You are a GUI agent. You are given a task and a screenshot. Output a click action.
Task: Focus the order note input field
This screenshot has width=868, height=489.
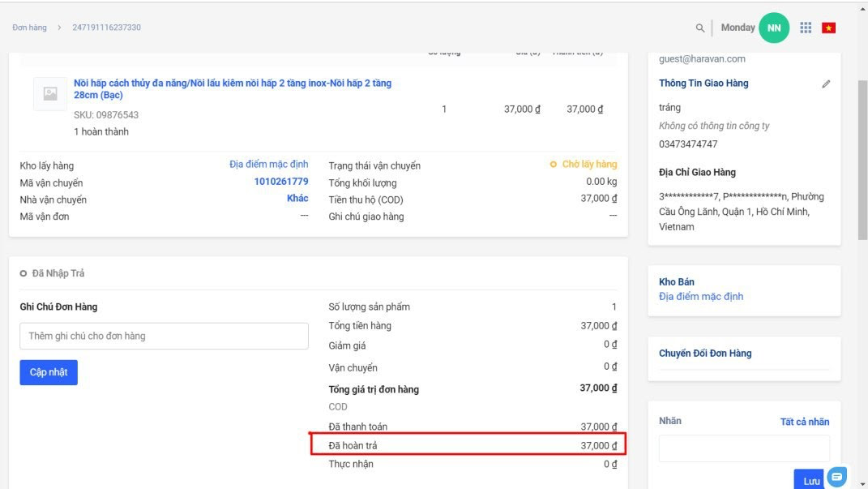(x=164, y=336)
